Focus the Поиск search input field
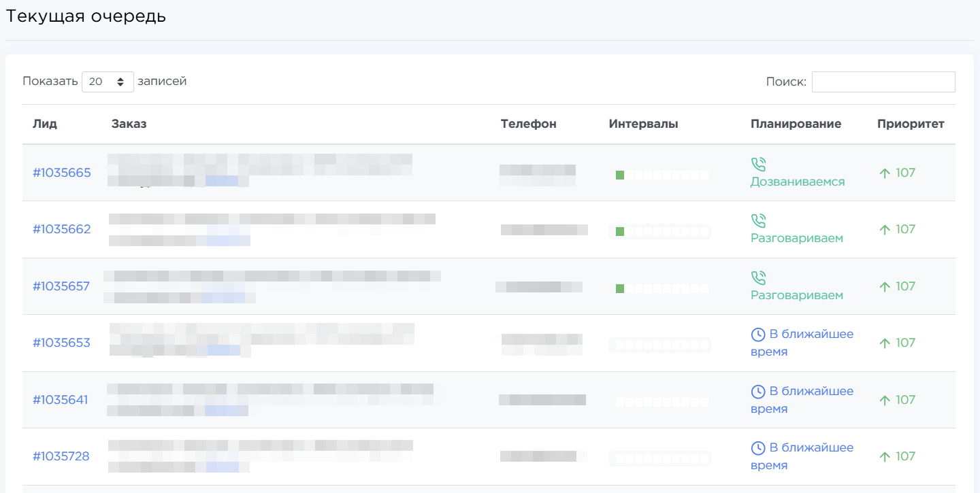 [x=883, y=82]
